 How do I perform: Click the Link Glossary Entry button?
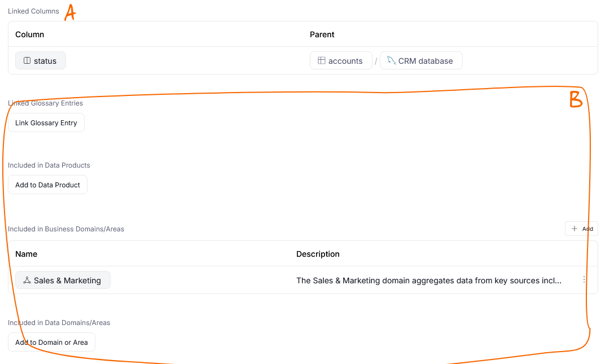tap(46, 123)
